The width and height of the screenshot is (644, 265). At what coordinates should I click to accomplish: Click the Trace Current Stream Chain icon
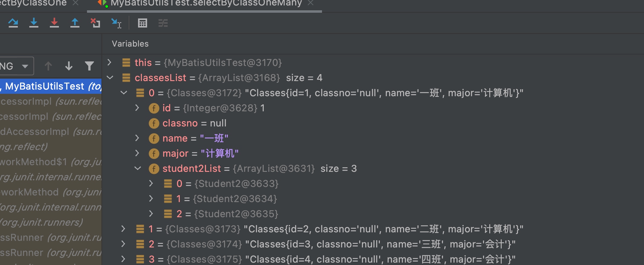pos(163,23)
